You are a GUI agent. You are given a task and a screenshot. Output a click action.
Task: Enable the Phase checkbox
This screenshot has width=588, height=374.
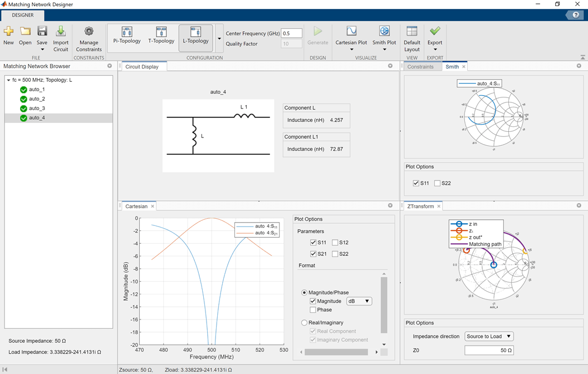coord(313,309)
